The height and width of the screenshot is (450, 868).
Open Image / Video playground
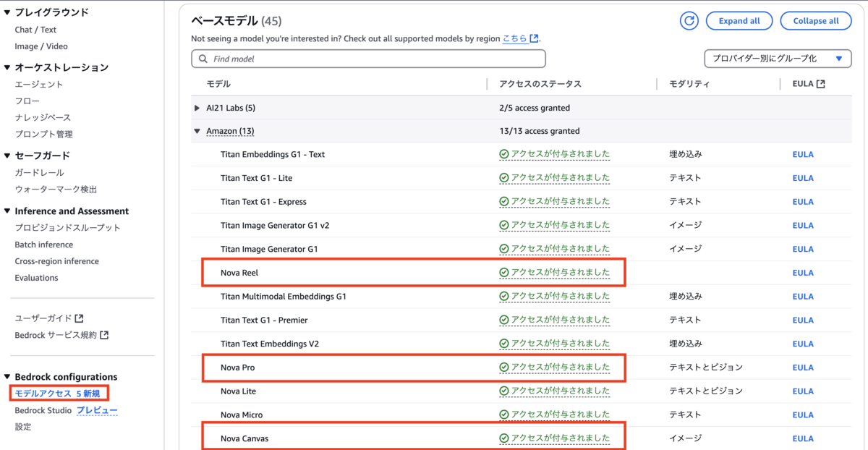pyautogui.click(x=41, y=46)
